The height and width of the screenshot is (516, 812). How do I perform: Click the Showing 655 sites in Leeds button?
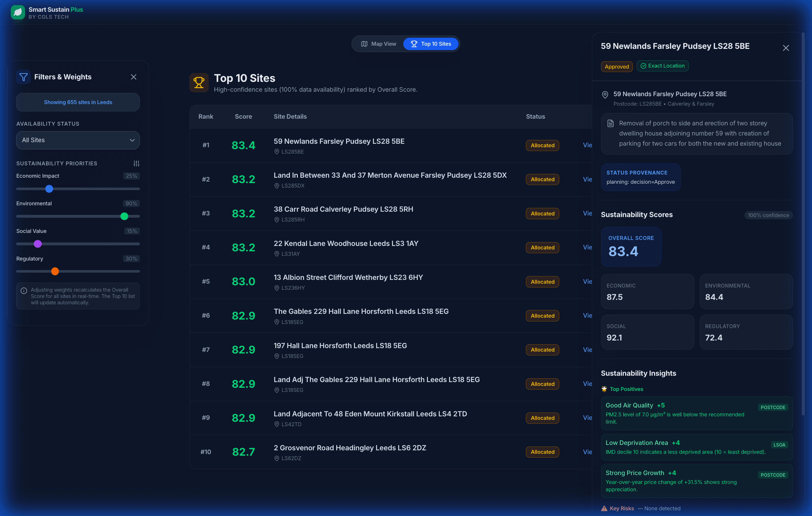pyautogui.click(x=78, y=102)
